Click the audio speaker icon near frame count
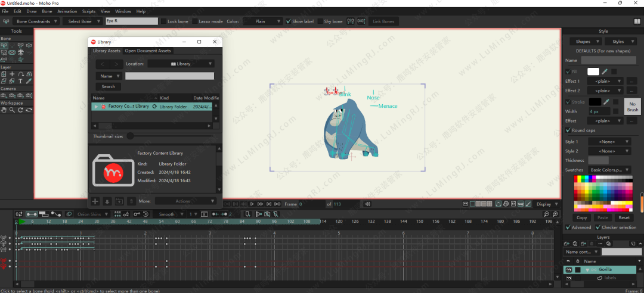644x293 pixels. pos(367,204)
